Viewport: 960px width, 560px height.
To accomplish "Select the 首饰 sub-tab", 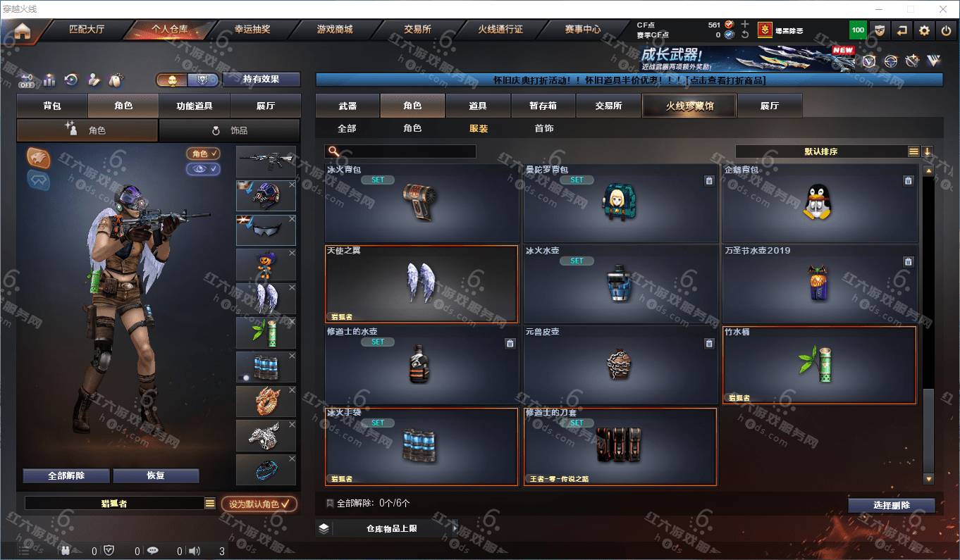I will point(543,128).
